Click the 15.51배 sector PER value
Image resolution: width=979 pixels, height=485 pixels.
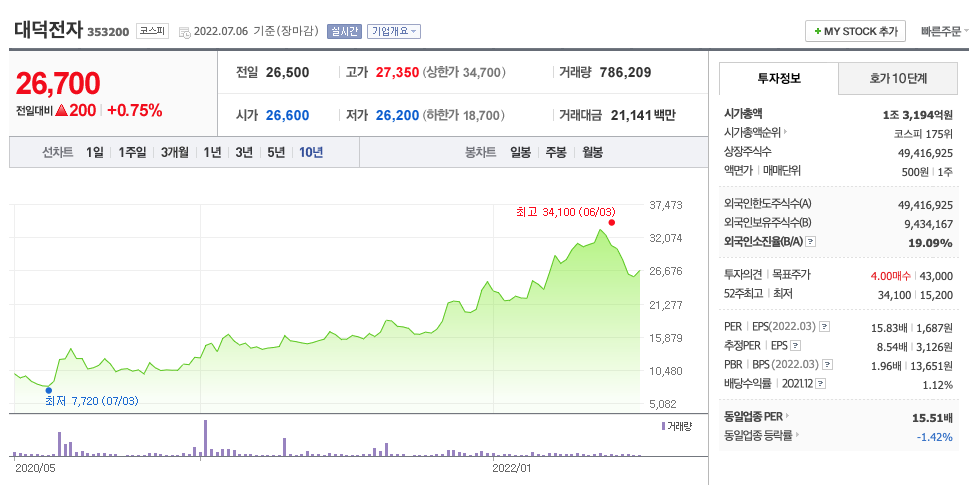coord(933,417)
